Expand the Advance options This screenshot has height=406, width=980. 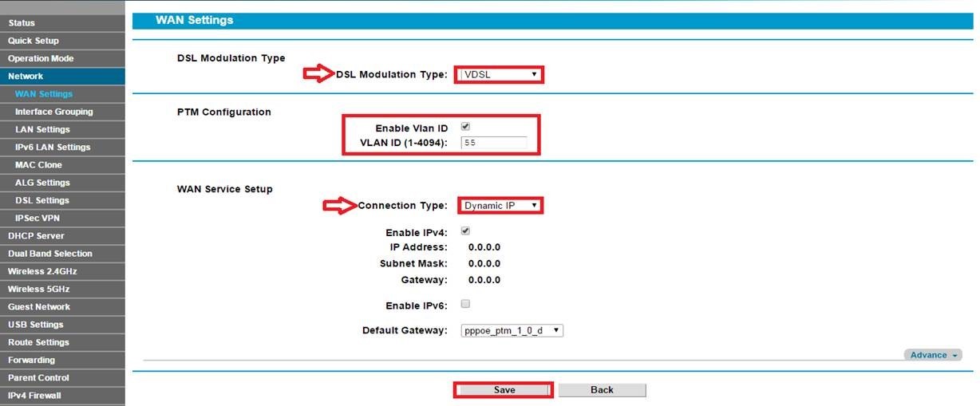[x=933, y=355]
